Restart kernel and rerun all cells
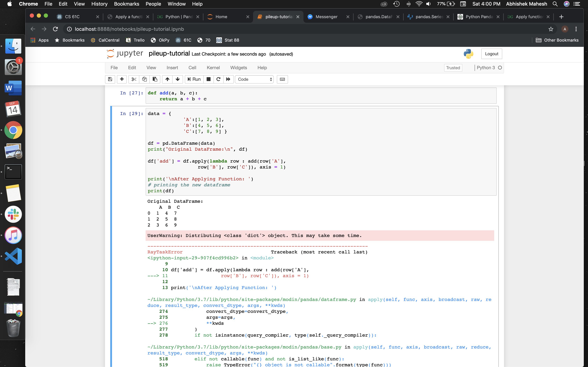Screen dimensions: 588x367 pos(228,79)
